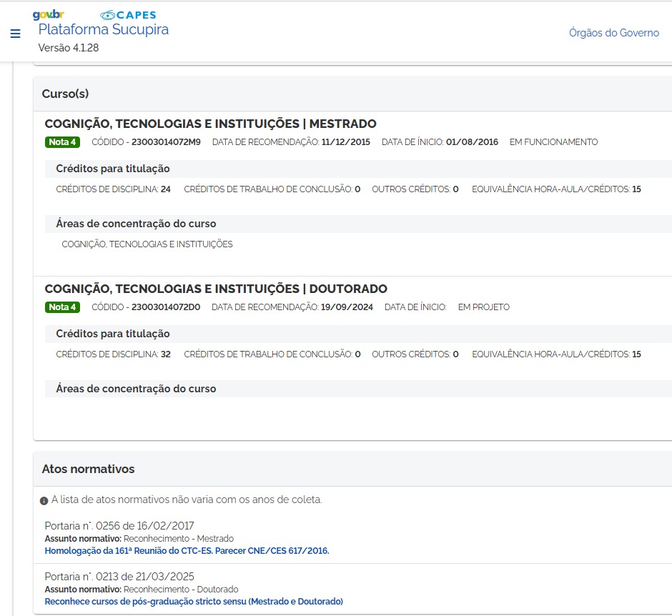Open the hamburger navigation menu
Viewport: 672px width, 616px height.
(16, 34)
